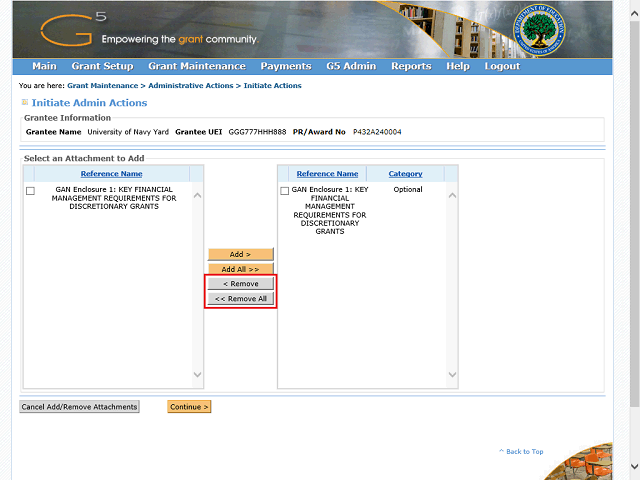Click the Department of Education seal
Viewport: 640px width, 480px height.
pyautogui.click(x=539, y=30)
